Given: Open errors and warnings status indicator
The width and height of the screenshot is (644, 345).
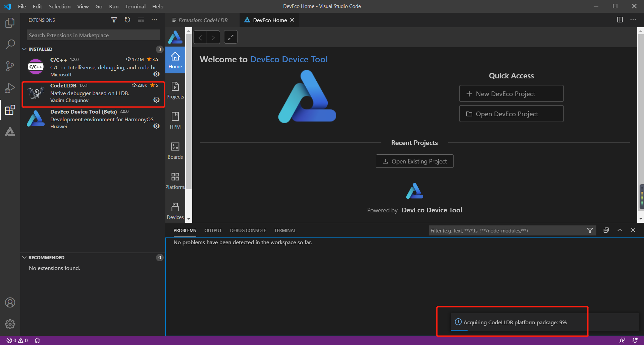Looking at the screenshot, I should 17,340.
